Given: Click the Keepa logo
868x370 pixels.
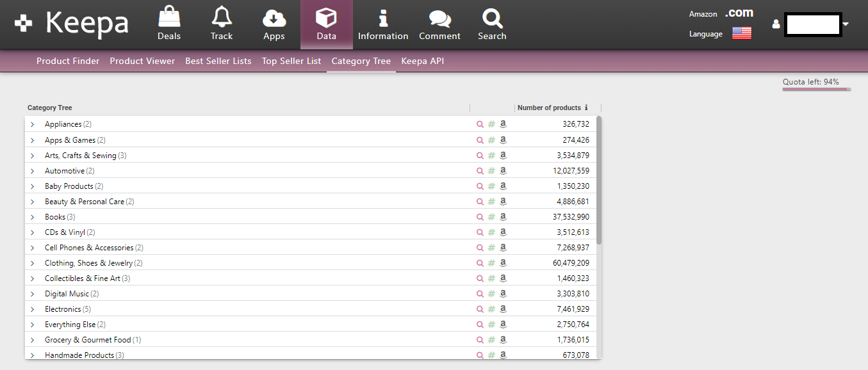Looking at the screenshot, I should tap(72, 24).
